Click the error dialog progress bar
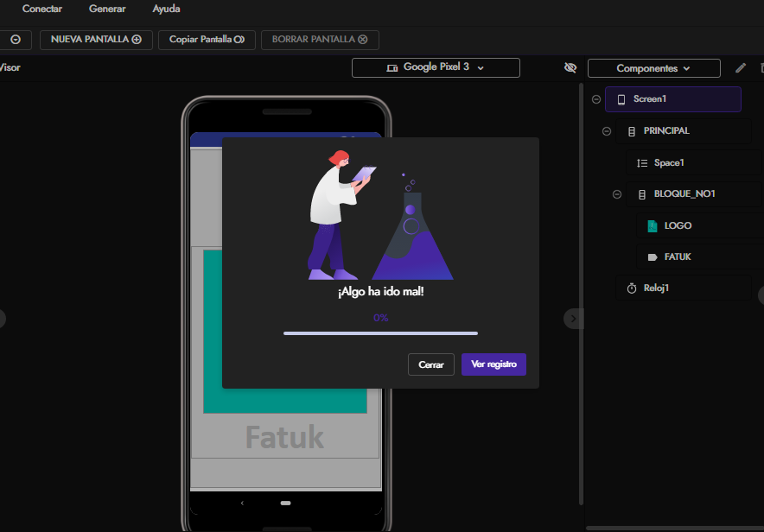The image size is (764, 532). tap(380, 332)
